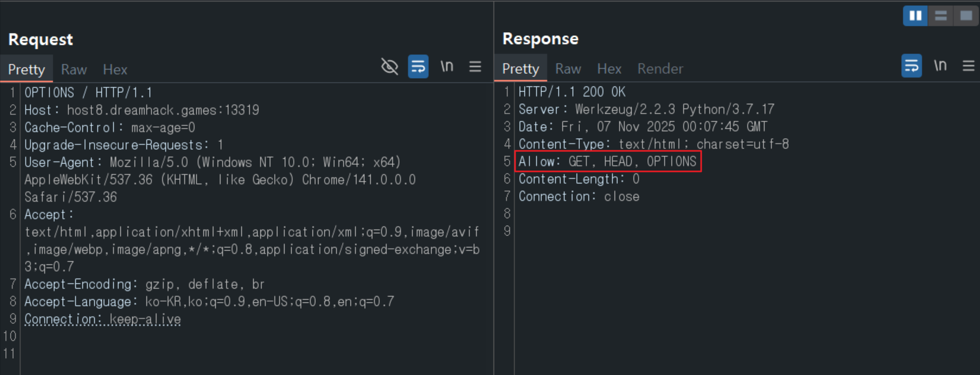Show non-printable characters in Response panel

pyautogui.click(x=940, y=66)
